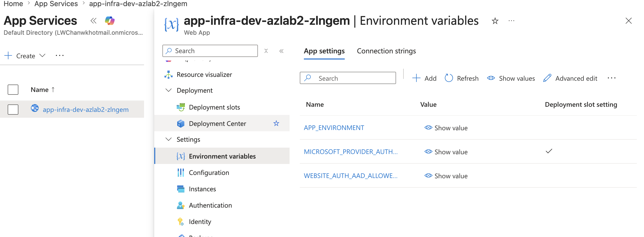Show value for APP_ENVIRONMENT

coord(446,128)
